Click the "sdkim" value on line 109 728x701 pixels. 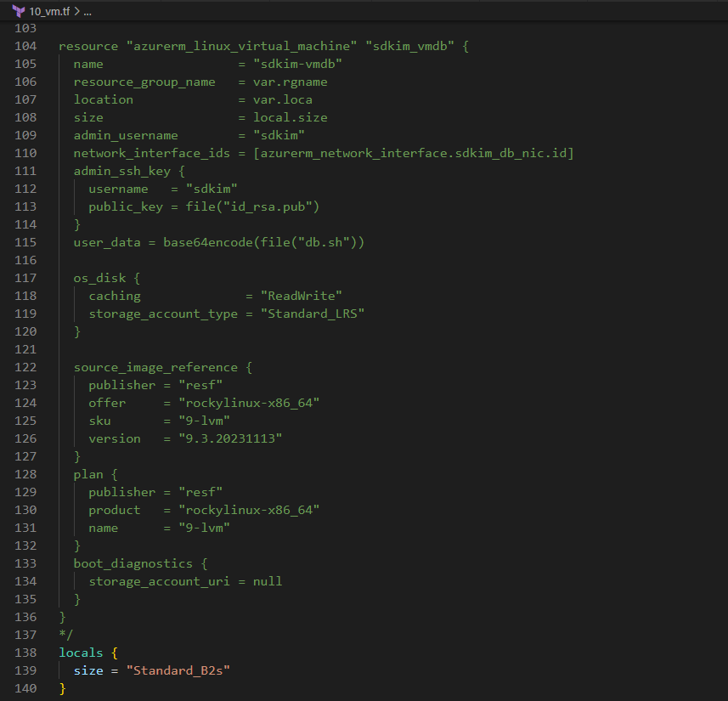(x=279, y=135)
